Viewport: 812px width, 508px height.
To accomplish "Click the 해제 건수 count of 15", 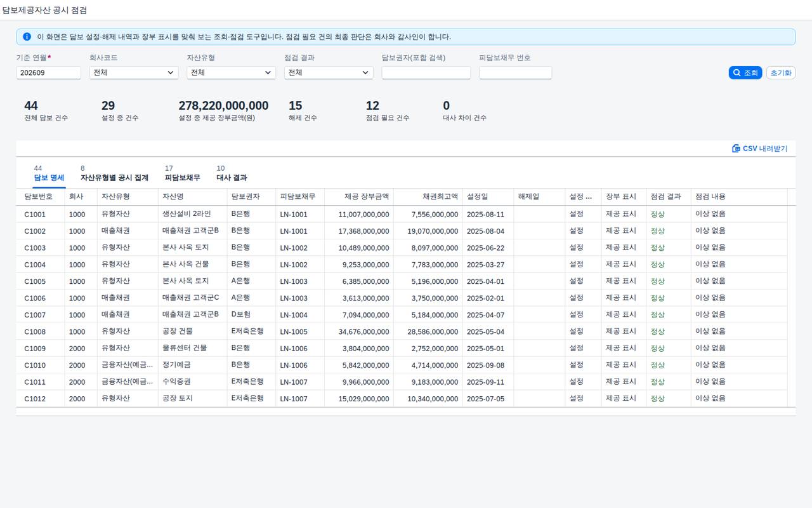I will pyautogui.click(x=295, y=105).
